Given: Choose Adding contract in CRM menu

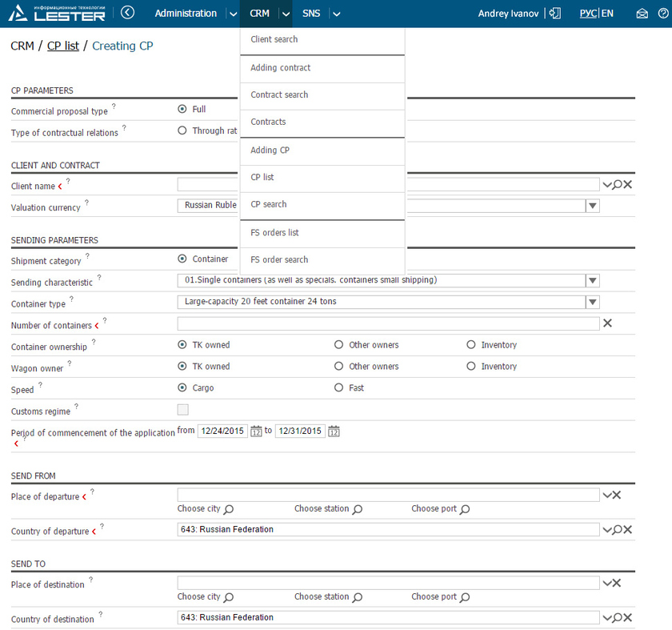Looking at the screenshot, I should click(280, 68).
